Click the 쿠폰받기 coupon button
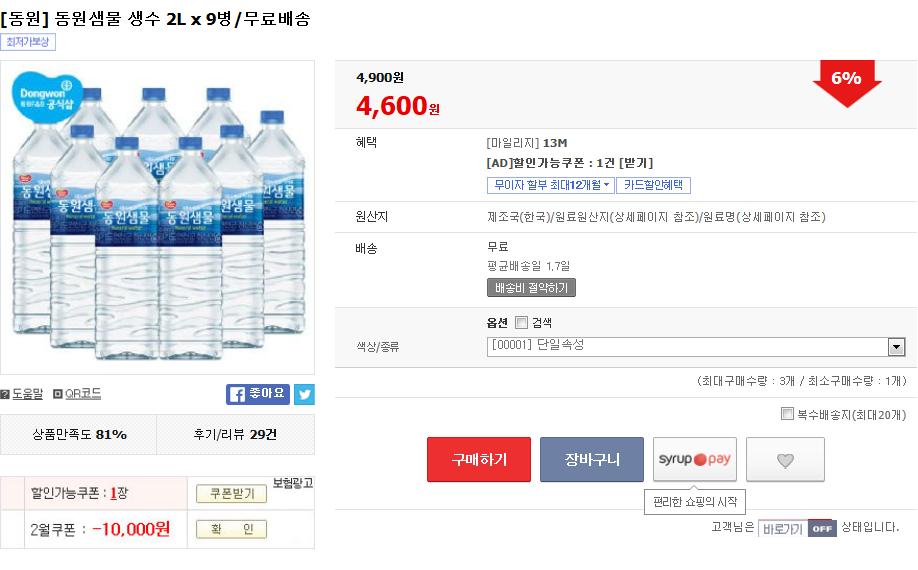The height and width of the screenshot is (570, 918). tap(231, 494)
